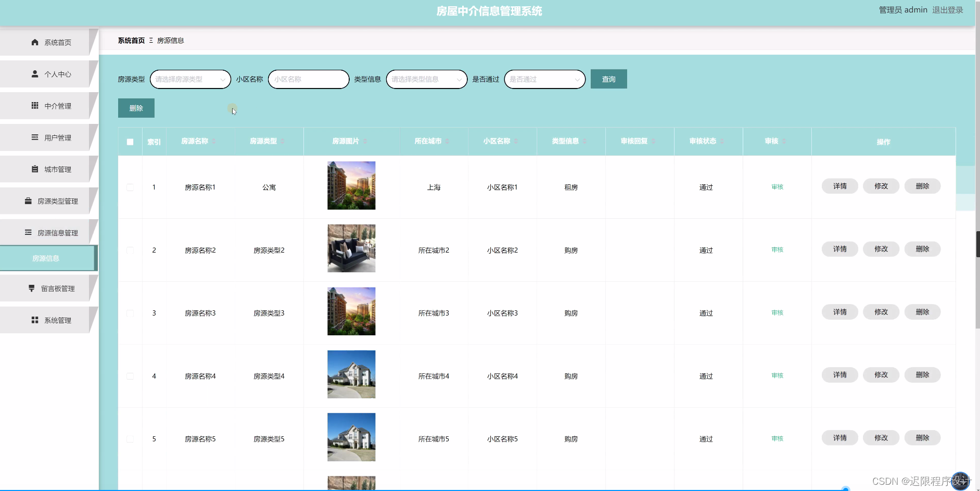The image size is (980, 491).
Task: Open the 请选择房源类型 dropdown
Action: (189, 79)
